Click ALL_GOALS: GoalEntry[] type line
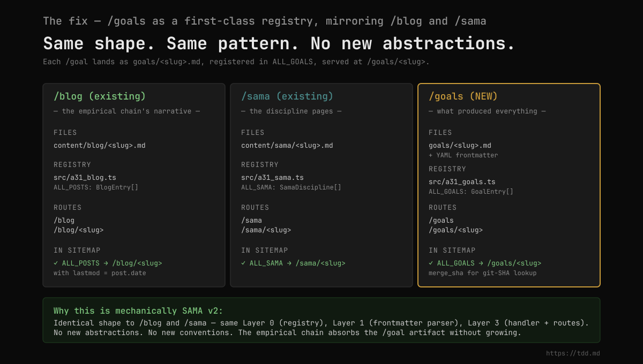Screen dimensions: 643x364 coord(471,192)
